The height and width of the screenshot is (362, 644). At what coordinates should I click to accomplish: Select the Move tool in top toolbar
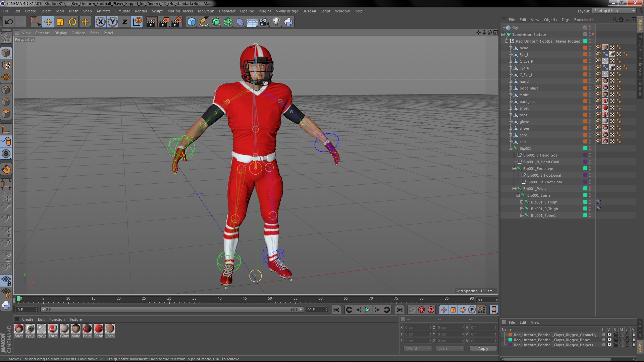click(x=48, y=22)
